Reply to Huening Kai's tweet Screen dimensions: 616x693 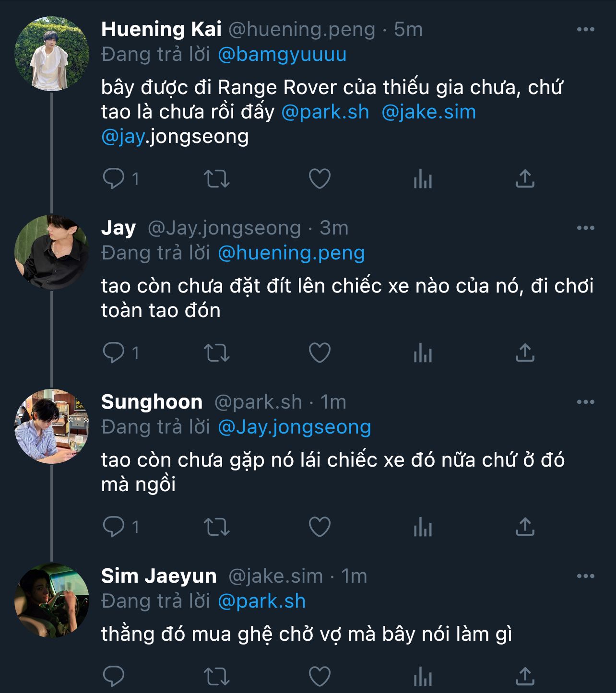(114, 179)
